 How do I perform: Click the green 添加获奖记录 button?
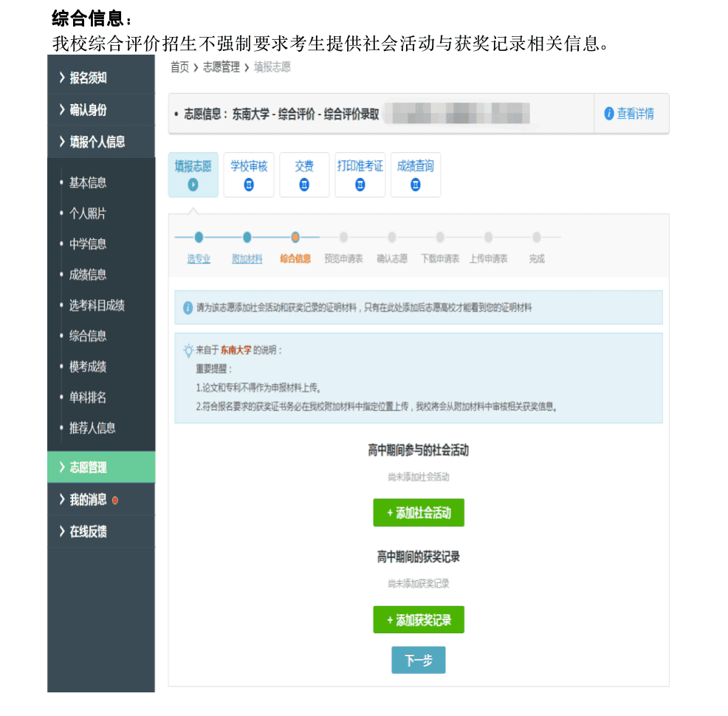click(x=419, y=620)
